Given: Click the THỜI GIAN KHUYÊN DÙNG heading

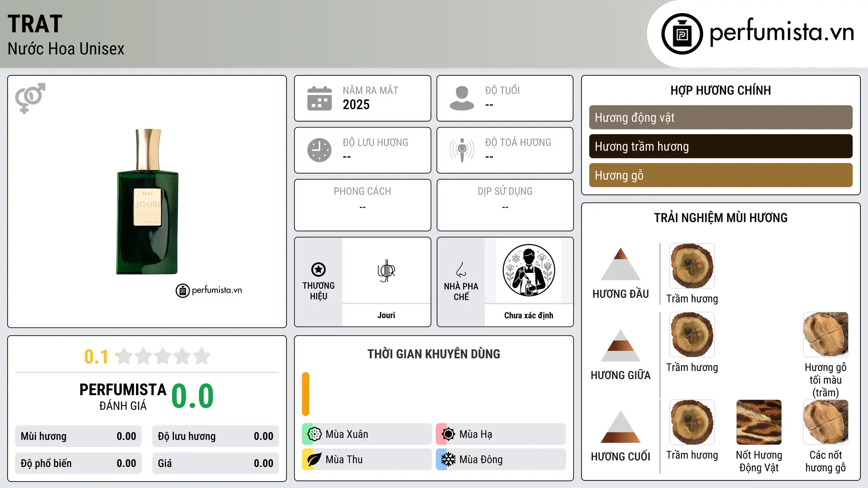Looking at the screenshot, I should 434,354.
